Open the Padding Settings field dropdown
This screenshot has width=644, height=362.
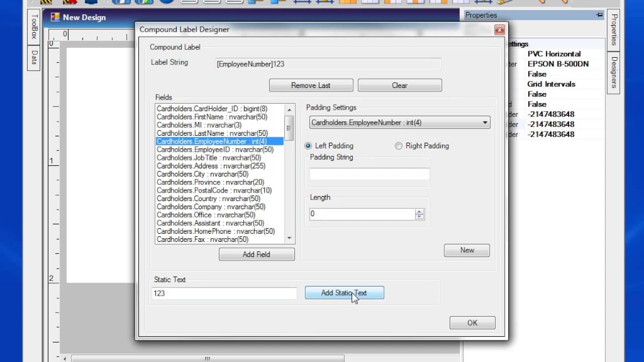pyautogui.click(x=485, y=122)
